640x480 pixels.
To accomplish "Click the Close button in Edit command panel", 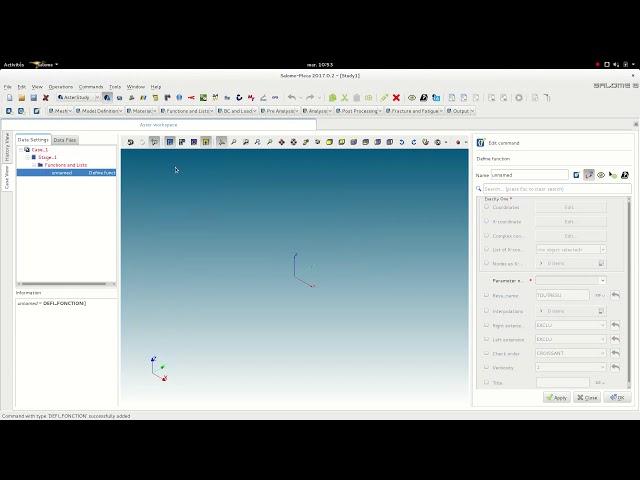I will pyautogui.click(x=587, y=397).
